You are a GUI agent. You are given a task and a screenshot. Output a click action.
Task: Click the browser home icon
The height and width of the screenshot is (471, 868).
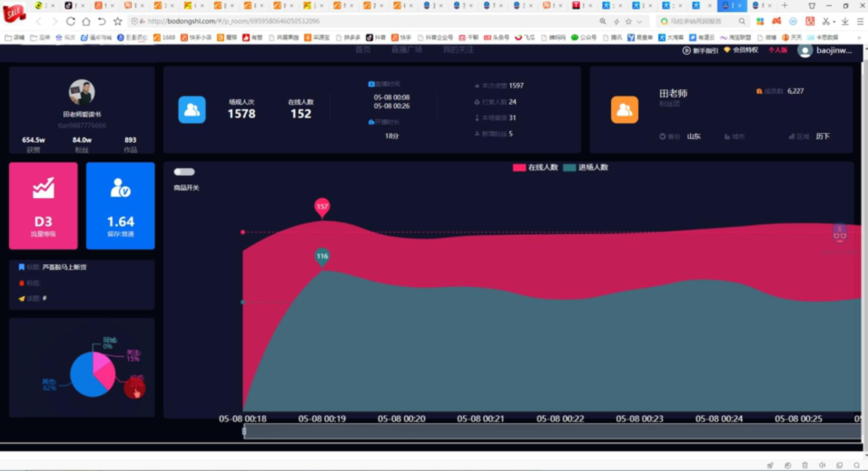pos(86,21)
